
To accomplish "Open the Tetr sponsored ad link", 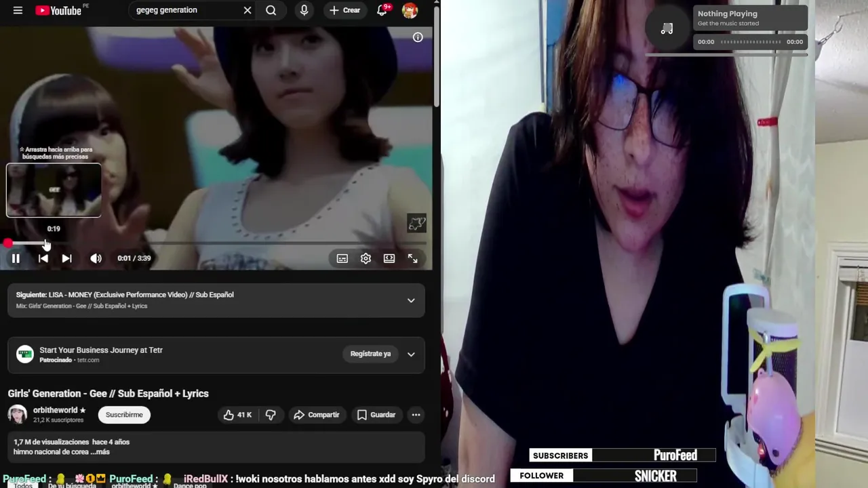I will [100, 350].
